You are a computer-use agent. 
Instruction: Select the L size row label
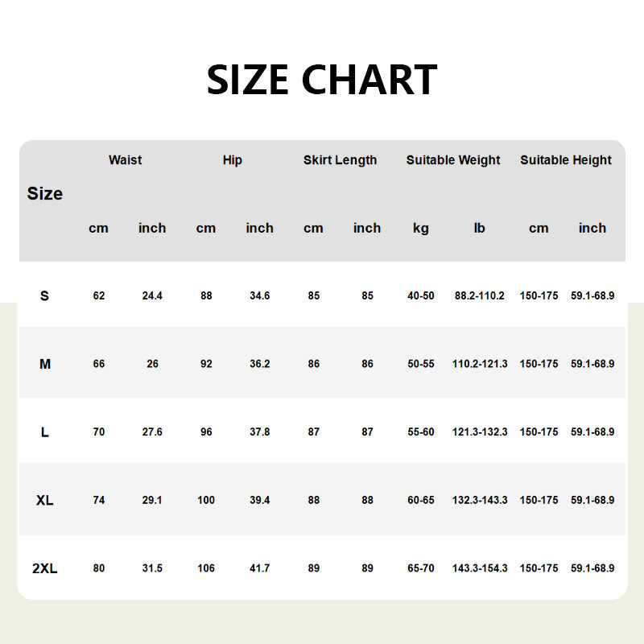coord(44,432)
